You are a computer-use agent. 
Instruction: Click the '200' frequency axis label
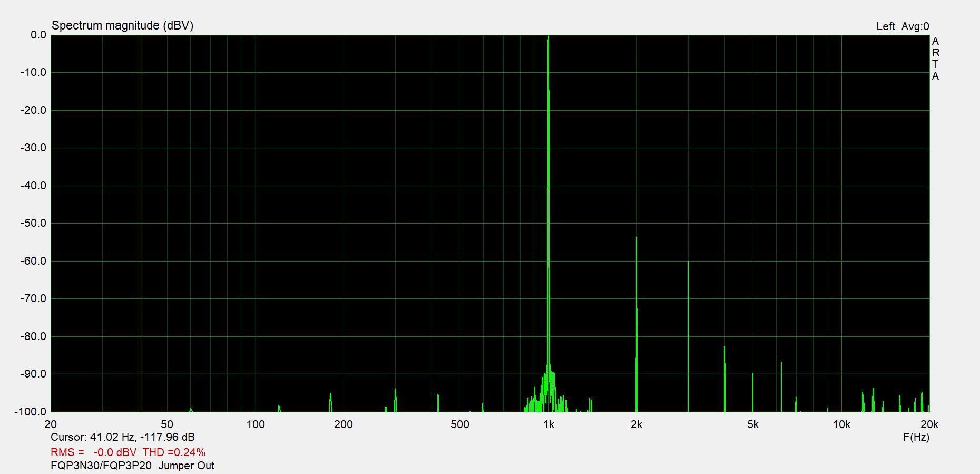click(344, 424)
